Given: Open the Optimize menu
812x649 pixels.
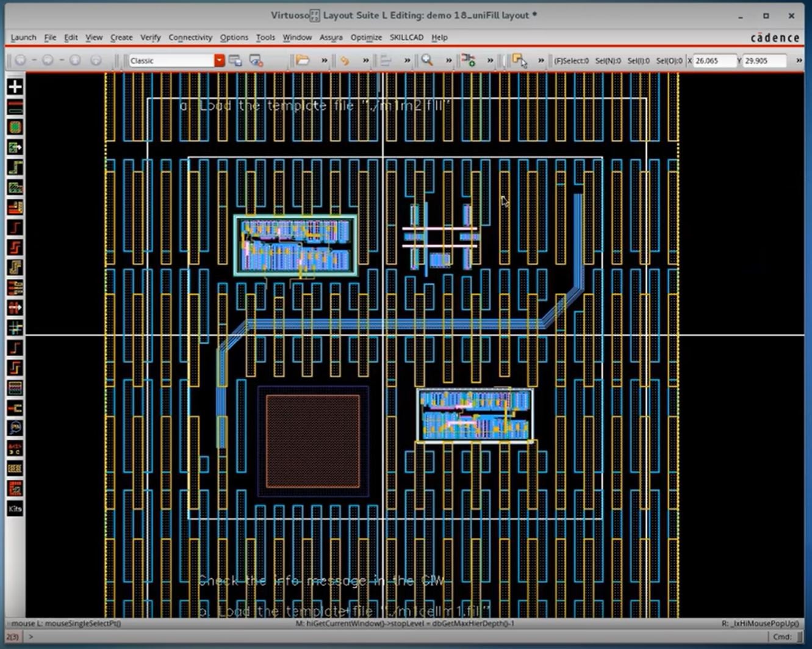Looking at the screenshot, I should (x=366, y=37).
